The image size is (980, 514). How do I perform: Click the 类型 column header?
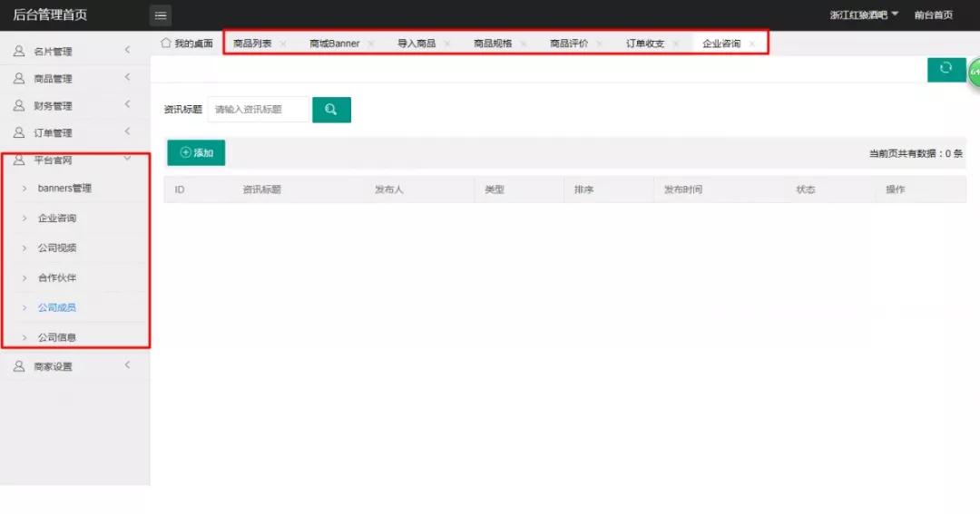click(495, 189)
